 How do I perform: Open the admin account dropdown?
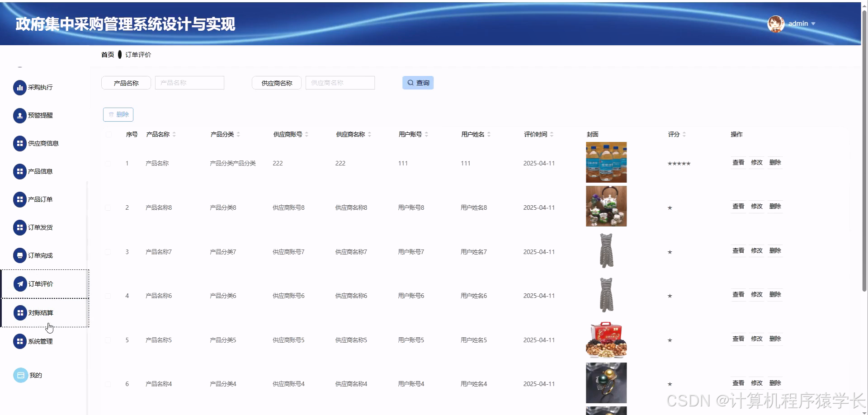tap(799, 24)
